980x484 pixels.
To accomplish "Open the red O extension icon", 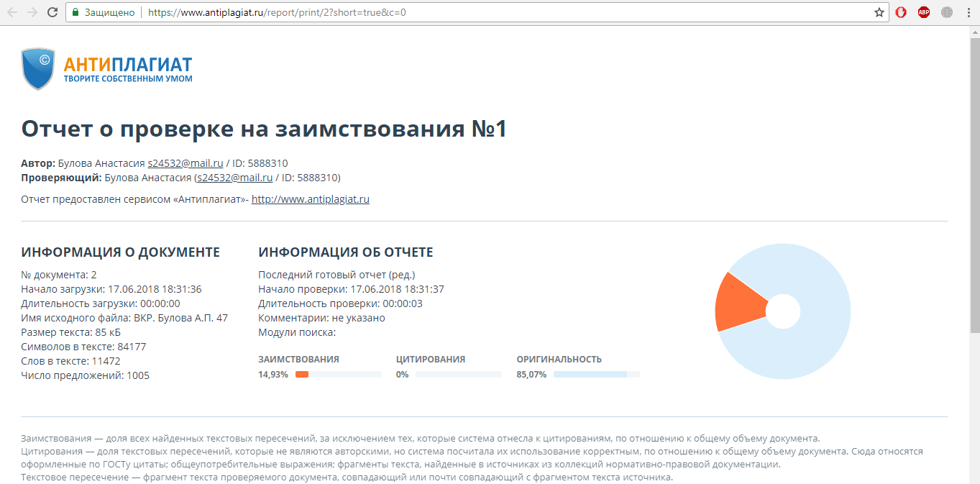I will [x=901, y=12].
